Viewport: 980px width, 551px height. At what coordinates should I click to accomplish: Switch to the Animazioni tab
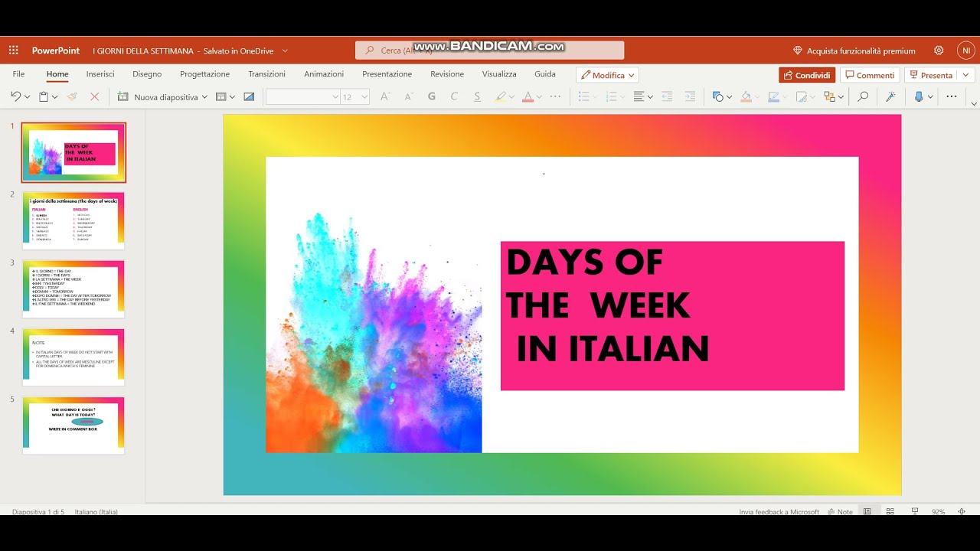324,74
